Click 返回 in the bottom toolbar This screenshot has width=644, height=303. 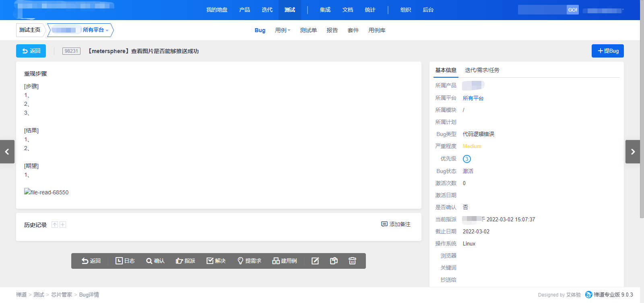(x=91, y=261)
